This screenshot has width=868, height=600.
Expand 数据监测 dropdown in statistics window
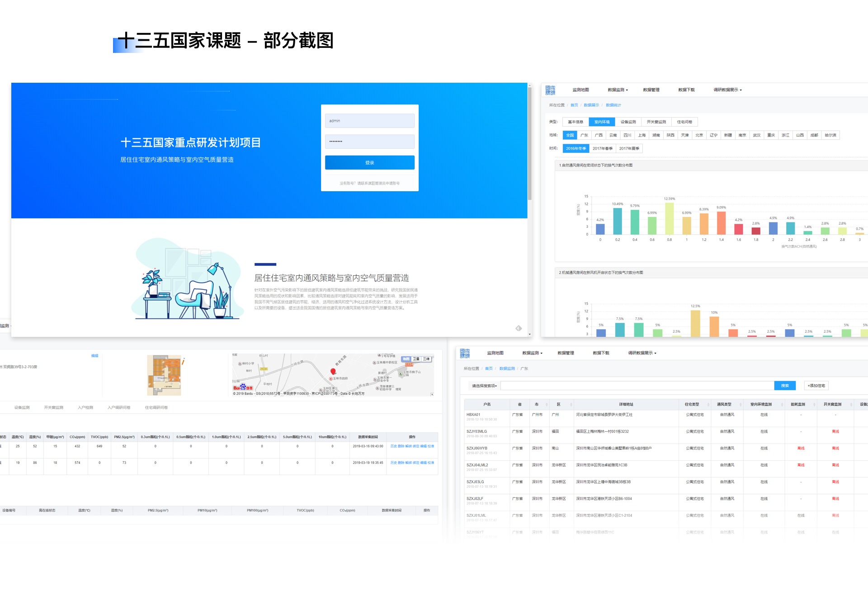pyautogui.click(x=618, y=90)
